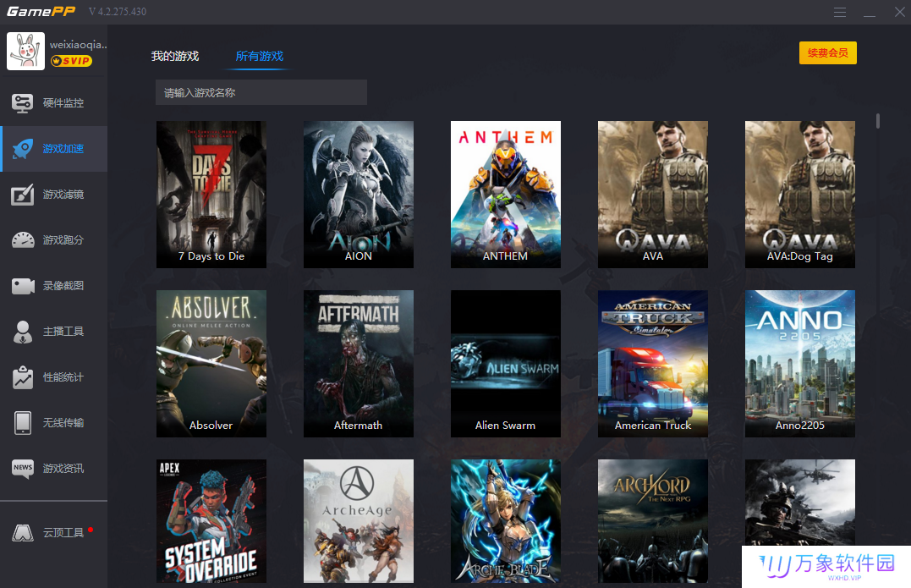
Task: Select the ArcheAge game cover
Action: point(359,521)
